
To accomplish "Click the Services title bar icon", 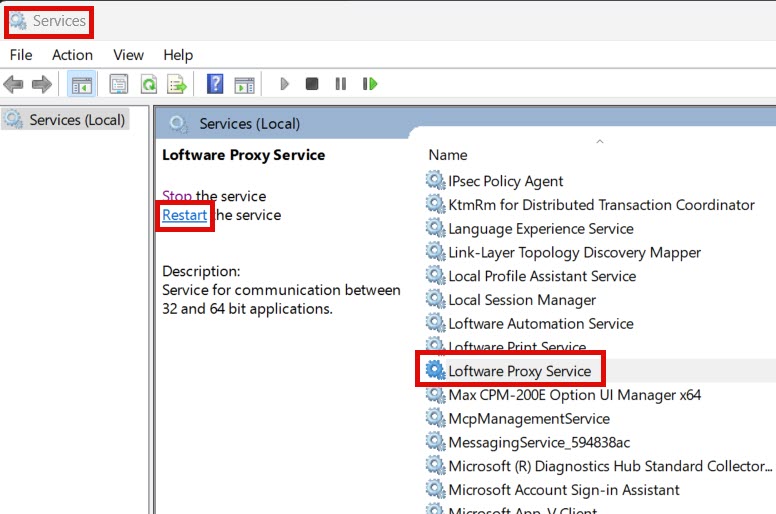I will pyautogui.click(x=19, y=21).
